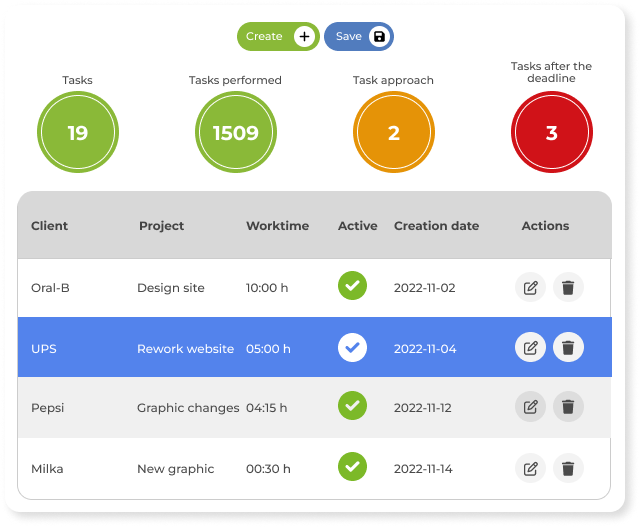Screen dimensions: 640x527
Task: Toggle active checkmark for Milka
Action: click(x=352, y=467)
